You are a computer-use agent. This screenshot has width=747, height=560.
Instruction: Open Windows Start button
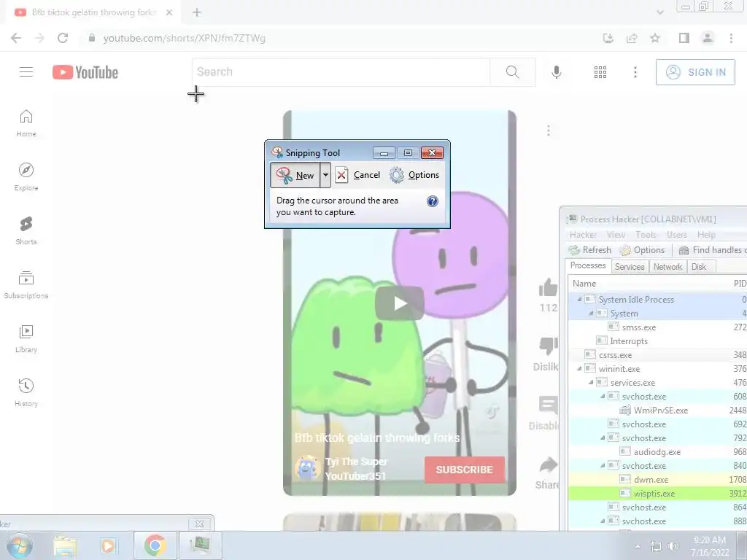19,546
